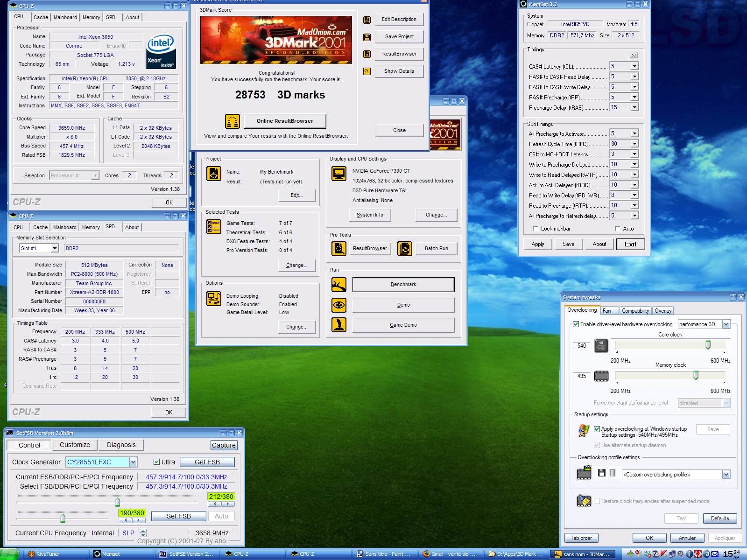Image resolution: width=747 pixels, height=560 pixels.
Task: Click the Selected Tests checklist icon
Action: (x=214, y=227)
